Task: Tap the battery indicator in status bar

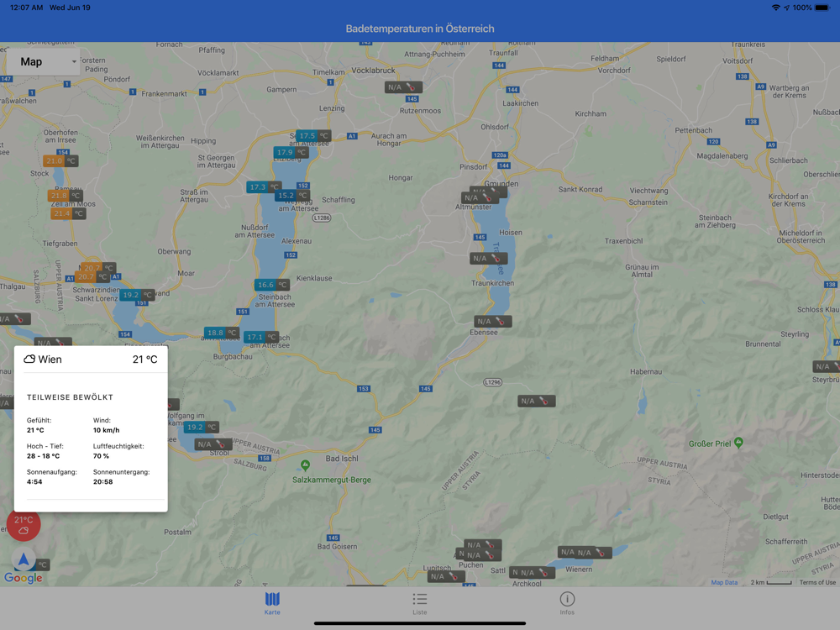Action: (823, 8)
